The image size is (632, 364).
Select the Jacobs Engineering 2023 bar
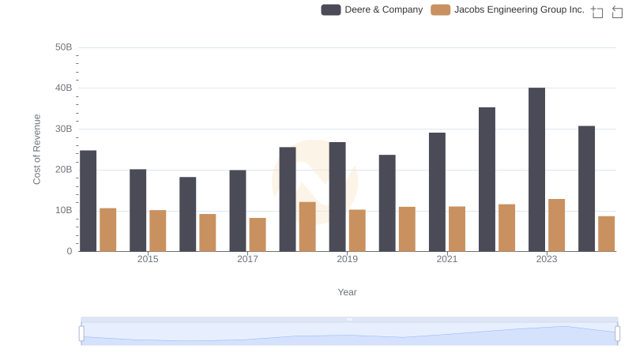[557, 225]
